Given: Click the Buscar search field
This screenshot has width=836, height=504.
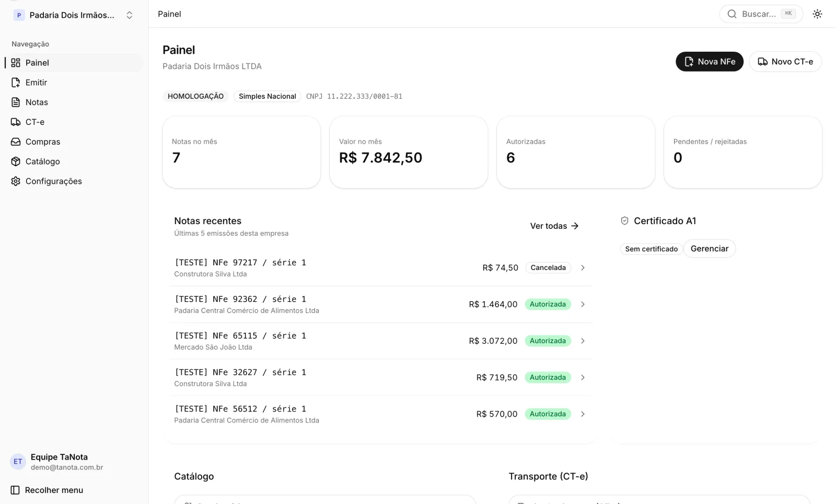Looking at the screenshot, I should [761, 14].
